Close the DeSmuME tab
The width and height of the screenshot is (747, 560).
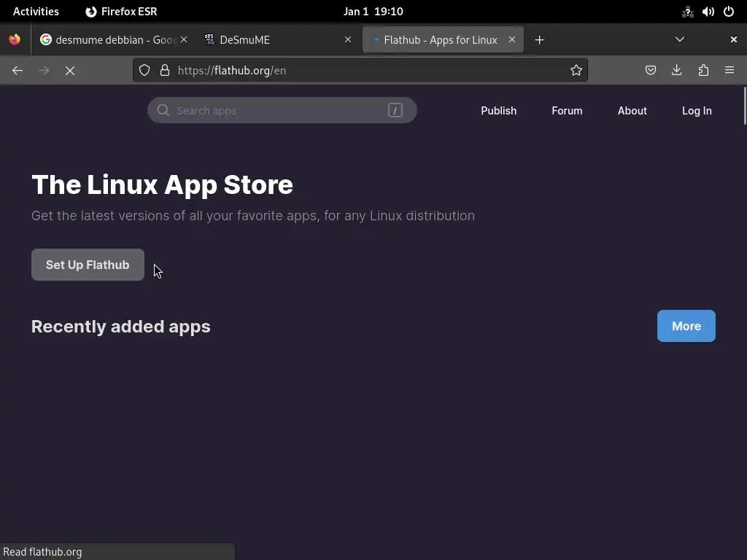[x=348, y=39]
